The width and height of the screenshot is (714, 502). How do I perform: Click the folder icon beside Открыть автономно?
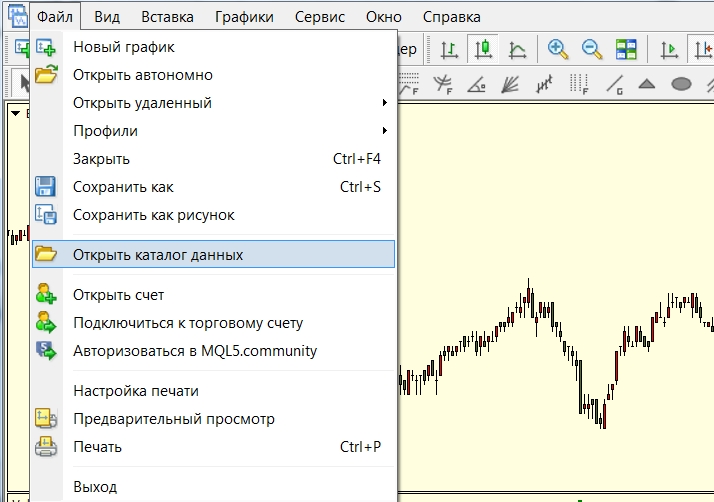tap(46, 74)
